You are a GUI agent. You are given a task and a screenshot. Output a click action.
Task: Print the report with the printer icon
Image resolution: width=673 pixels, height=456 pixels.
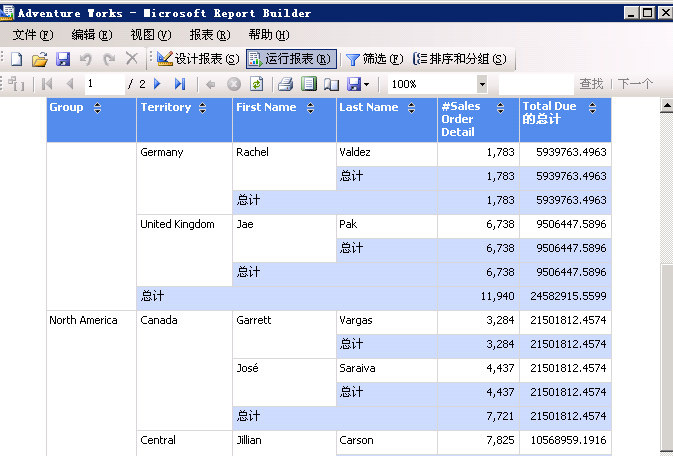point(285,85)
